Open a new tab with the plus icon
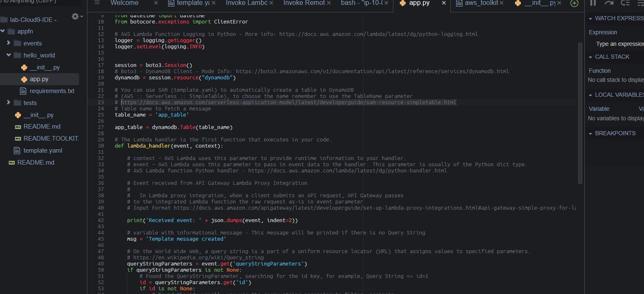This screenshot has width=644, height=294. coord(574,3)
